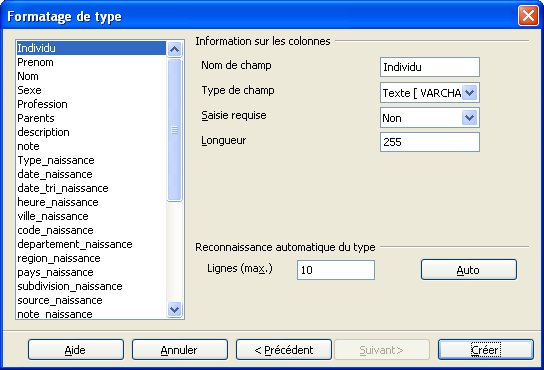Select note in the column list
This screenshot has width=544, height=370.
point(91,146)
